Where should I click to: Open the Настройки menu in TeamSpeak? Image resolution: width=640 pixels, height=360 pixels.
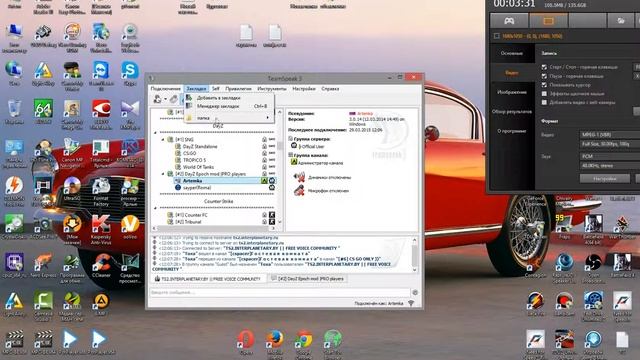coord(304,89)
